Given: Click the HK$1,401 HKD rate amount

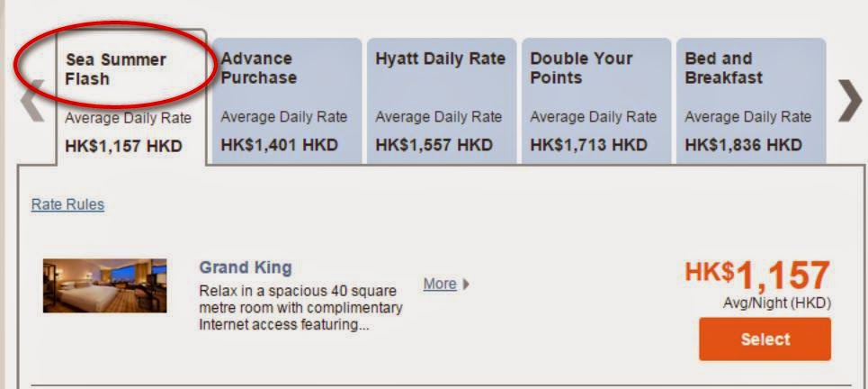Looking at the screenshot, I should tap(279, 145).
